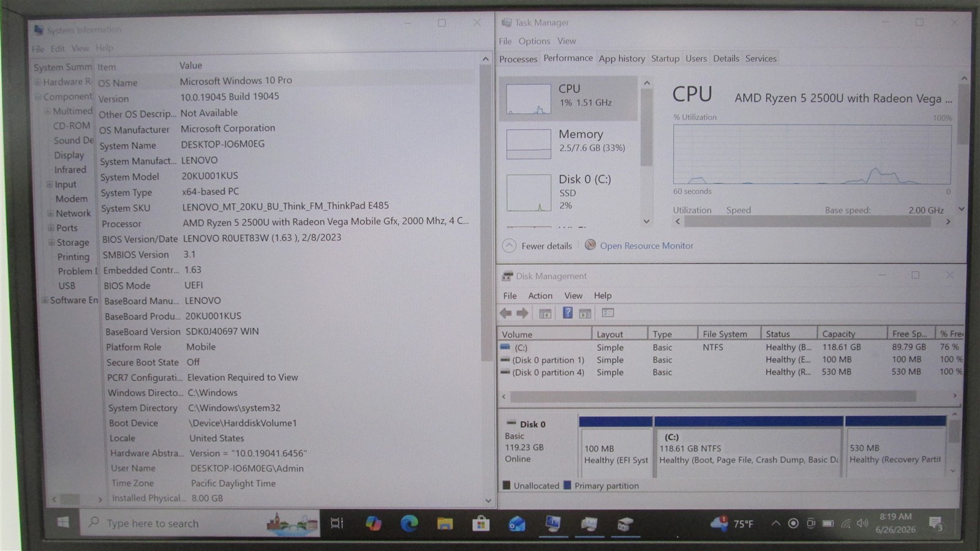Click the blue Help icon in Disk Management
980x551 pixels.
click(568, 313)
